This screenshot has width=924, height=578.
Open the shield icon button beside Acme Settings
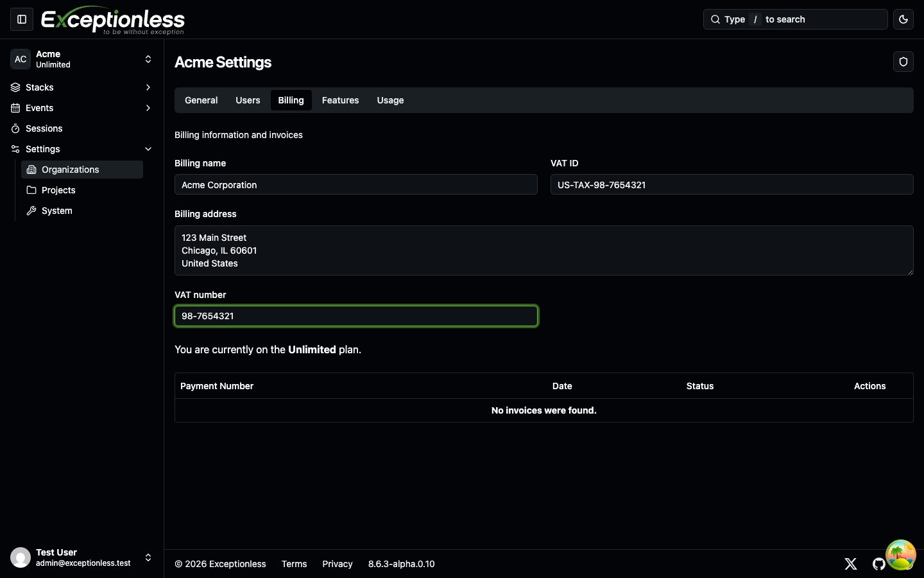click(x=903, y=62)
